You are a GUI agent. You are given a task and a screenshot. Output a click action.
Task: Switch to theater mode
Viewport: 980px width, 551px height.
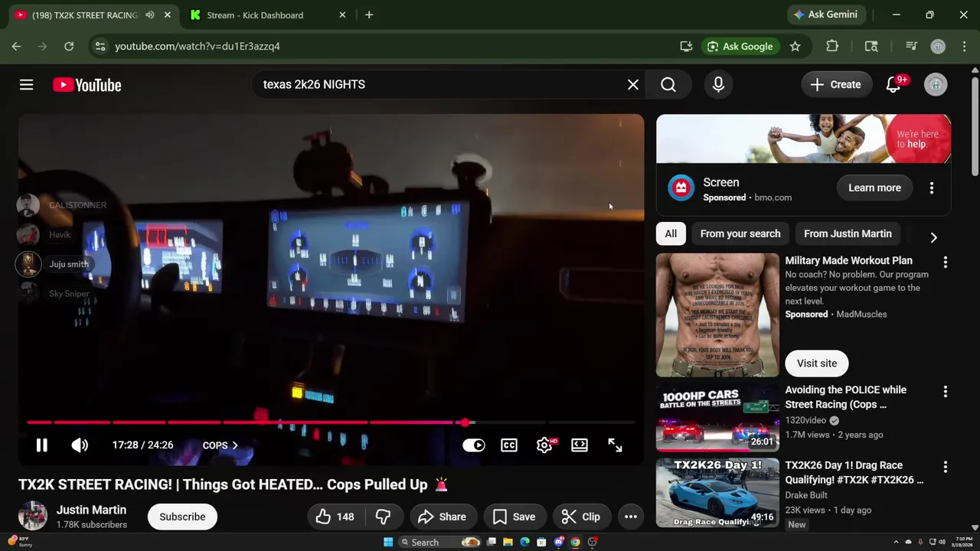tap(580, 445)
